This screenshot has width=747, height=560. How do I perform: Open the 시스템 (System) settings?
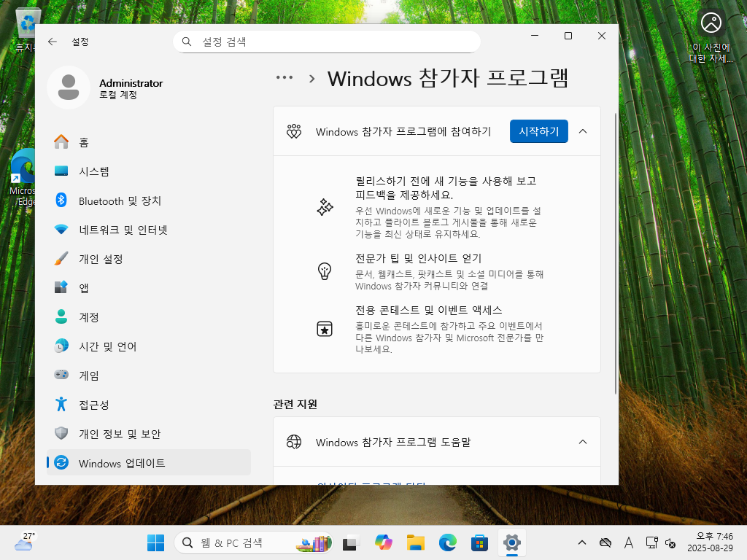click(149, 171)
